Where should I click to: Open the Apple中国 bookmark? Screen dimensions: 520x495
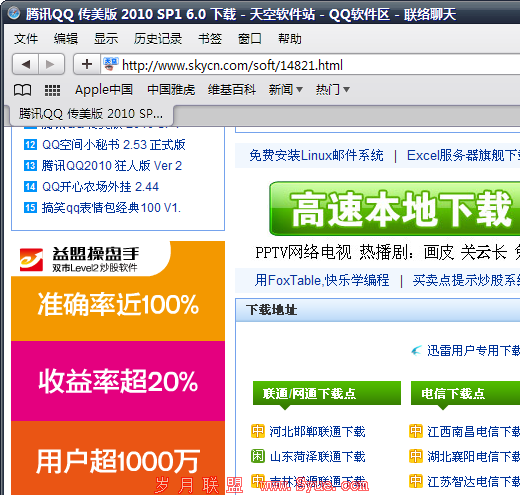click(x=104, y=90)
